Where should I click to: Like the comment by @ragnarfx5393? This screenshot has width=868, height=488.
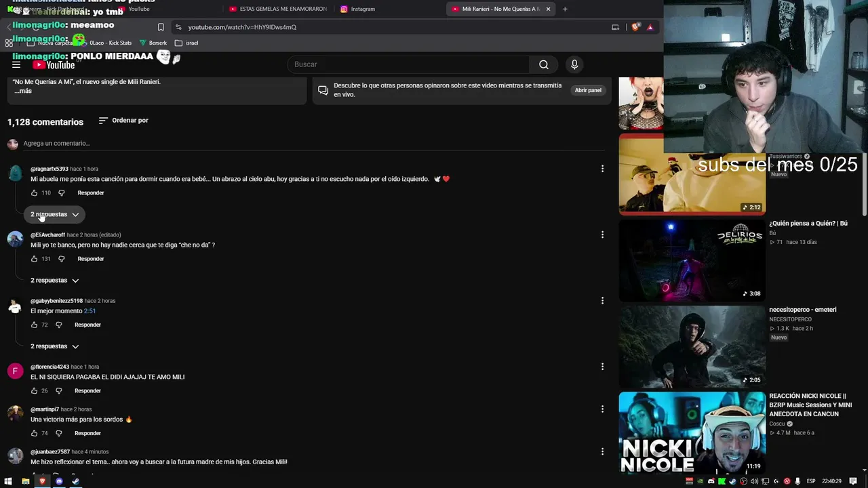coord(34,193)
